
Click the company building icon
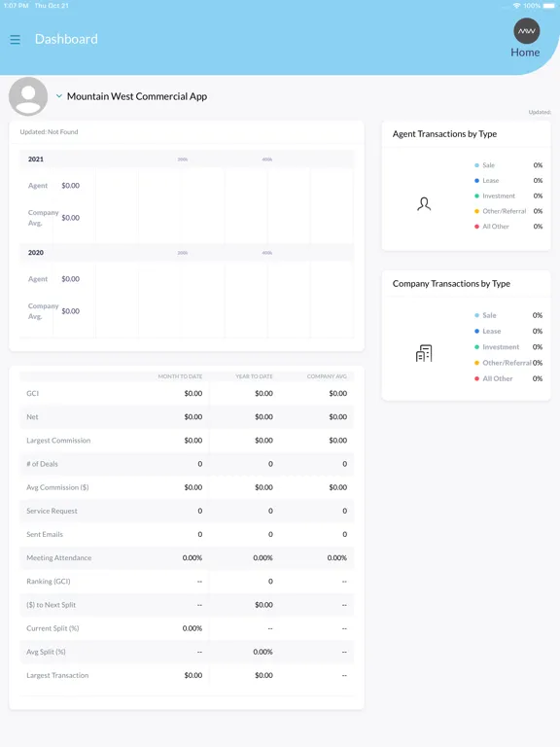pos(424,353)
